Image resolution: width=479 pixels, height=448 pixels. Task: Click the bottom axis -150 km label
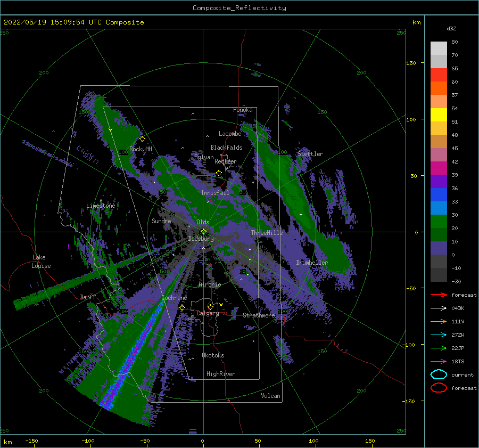pos(31,441)
